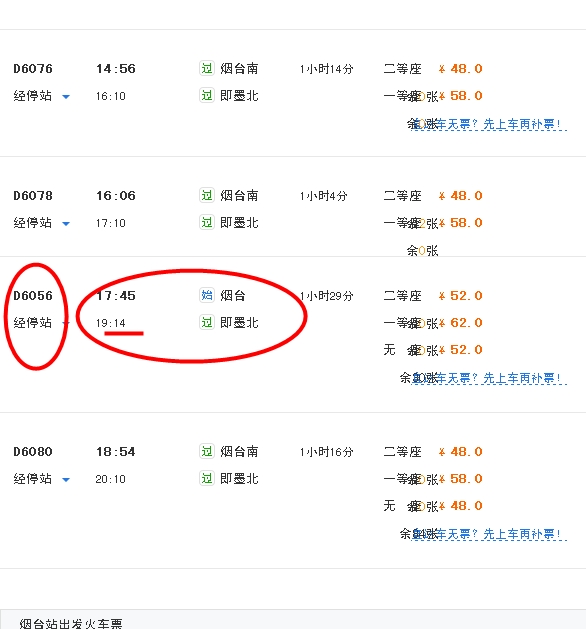Open 经停站 stops list for D6056

(33, 323)
